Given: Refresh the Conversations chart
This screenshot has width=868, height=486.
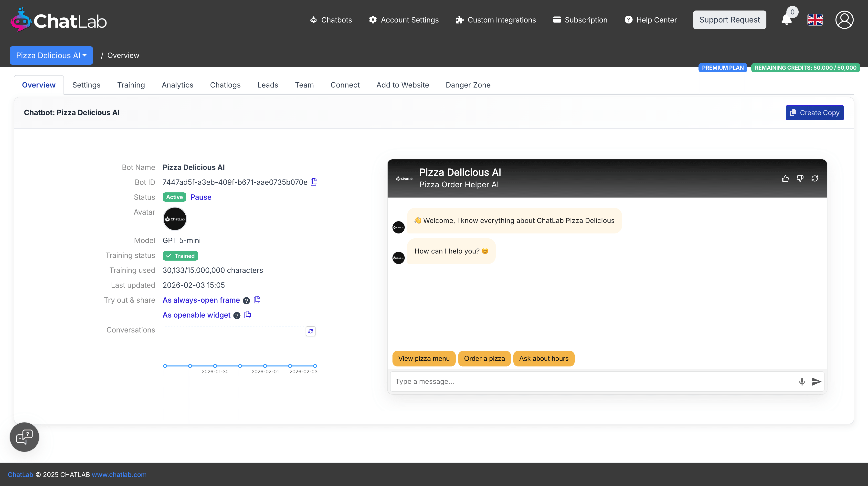Looking at the screenshot, I should click(x=310, y=331).
